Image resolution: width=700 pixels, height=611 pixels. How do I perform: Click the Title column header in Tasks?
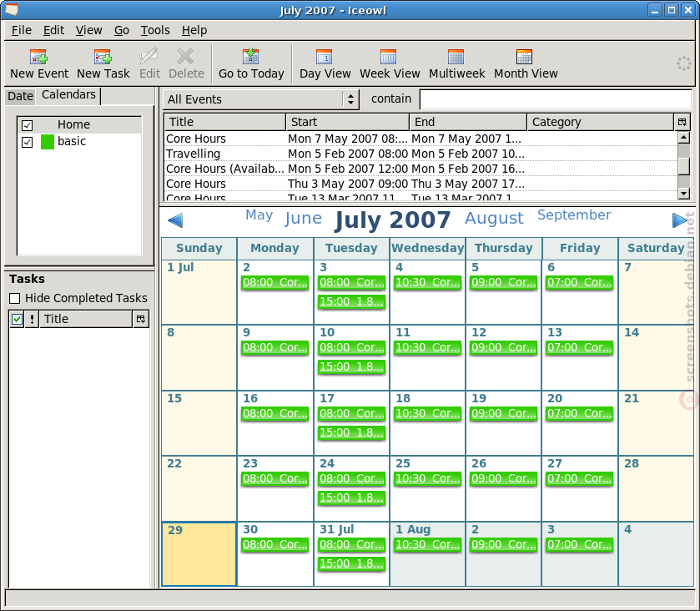(86, 319)
